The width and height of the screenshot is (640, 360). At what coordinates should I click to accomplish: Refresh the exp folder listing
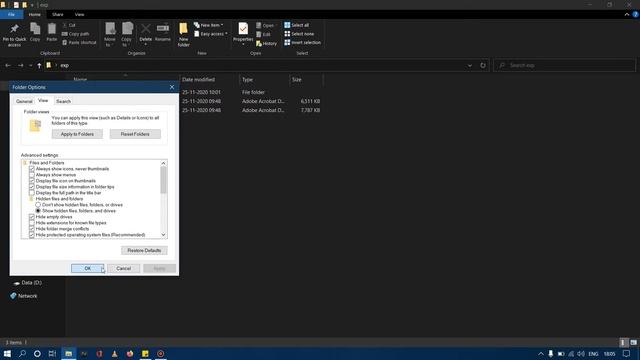[483, 65]
